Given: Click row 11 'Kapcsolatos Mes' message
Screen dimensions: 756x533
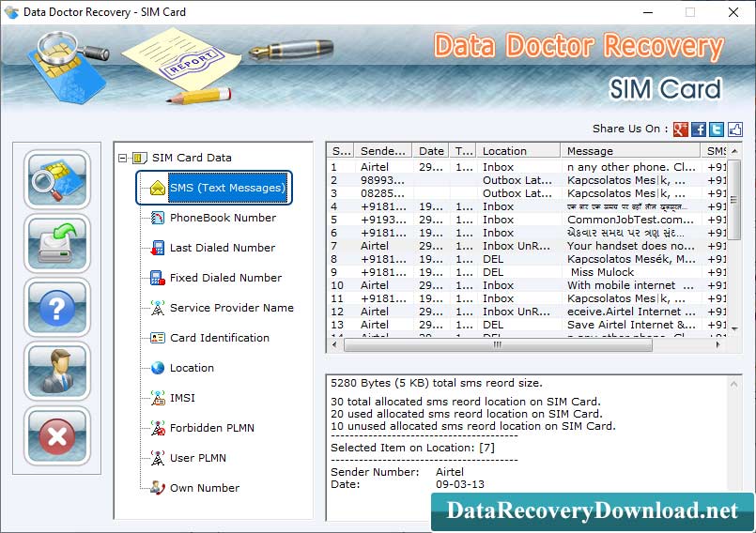Looking at the screenshot, I should coord(625,298).
